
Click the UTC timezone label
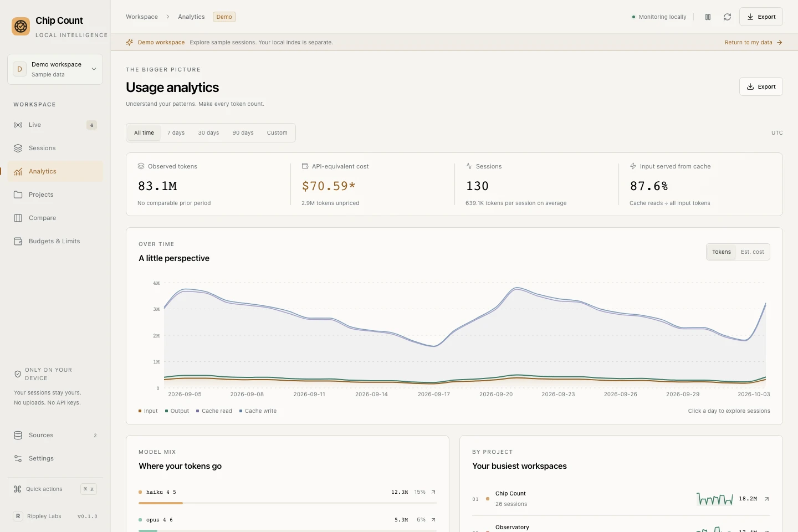(x=777, y=133)
